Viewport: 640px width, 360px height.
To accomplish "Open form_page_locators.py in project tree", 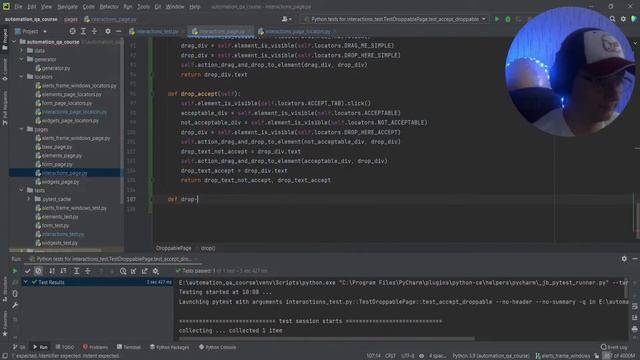I will coord(67,103).
